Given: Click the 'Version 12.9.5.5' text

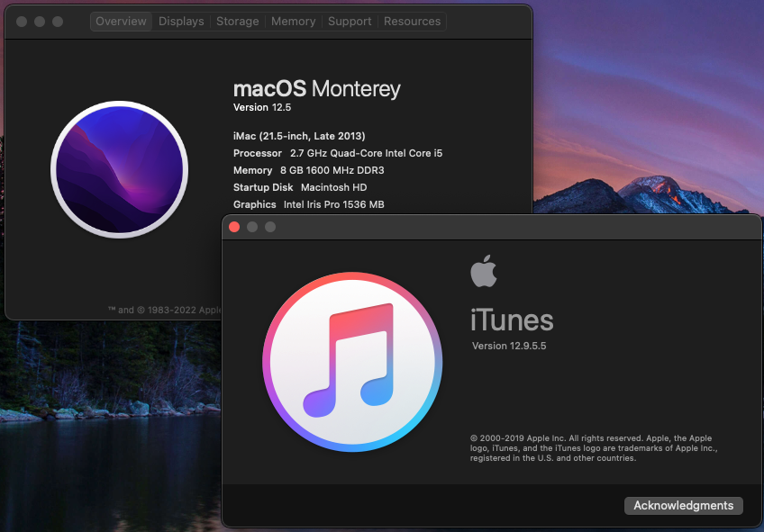Looking at the screenshot, I should click(509, 346).
